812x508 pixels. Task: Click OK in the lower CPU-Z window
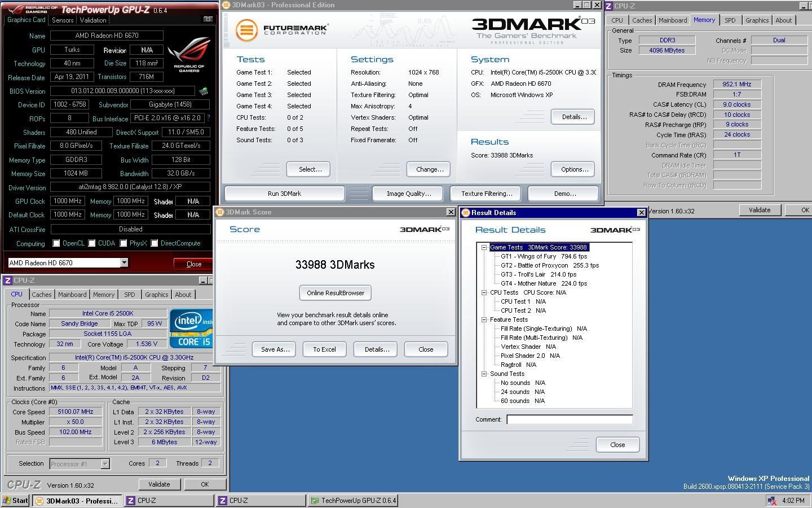point(205,484)
